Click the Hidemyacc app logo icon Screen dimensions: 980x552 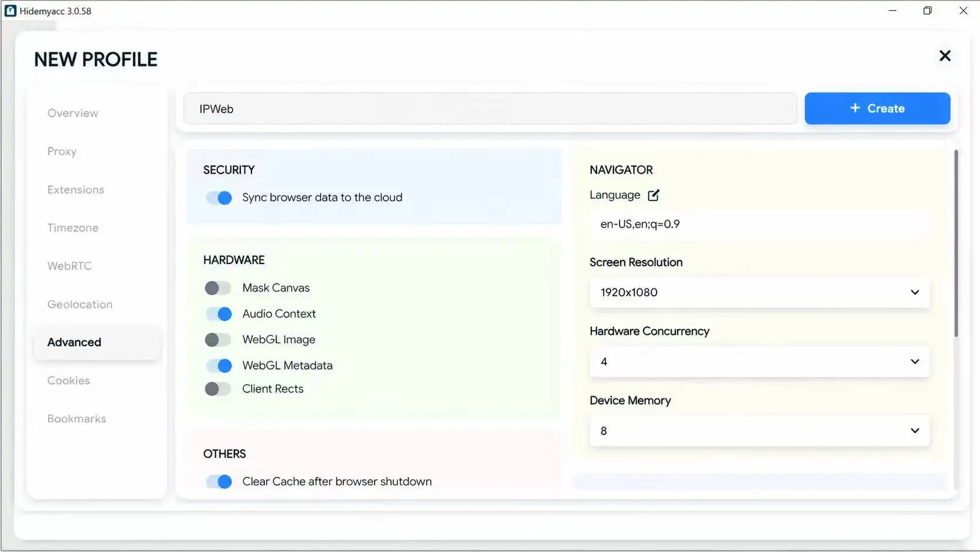pyautogui.click(x=10, y=11)
